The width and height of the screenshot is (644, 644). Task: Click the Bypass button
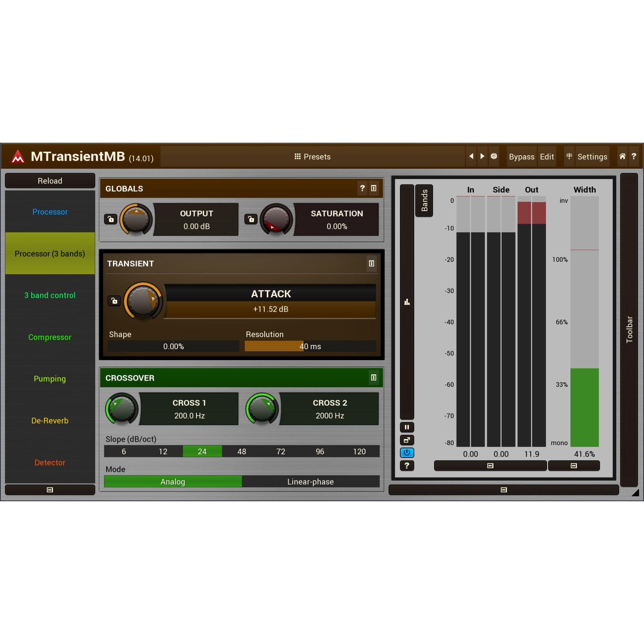(x=522, y=157)
